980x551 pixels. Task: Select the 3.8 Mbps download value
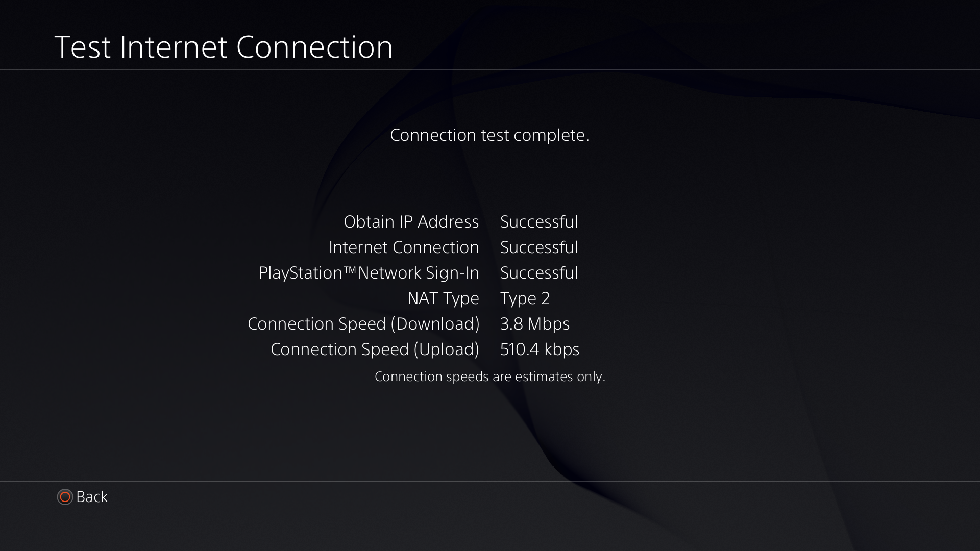point(534,324)
